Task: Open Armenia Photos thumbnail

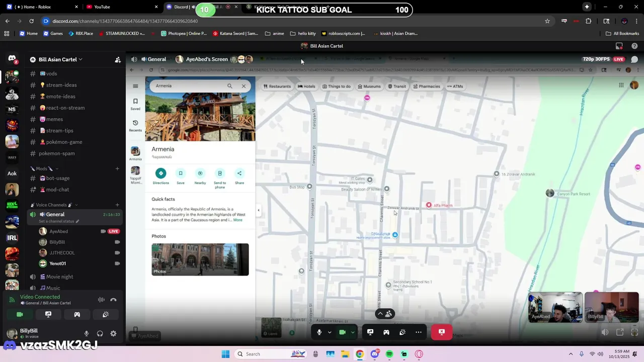Action: click(200, 259)
